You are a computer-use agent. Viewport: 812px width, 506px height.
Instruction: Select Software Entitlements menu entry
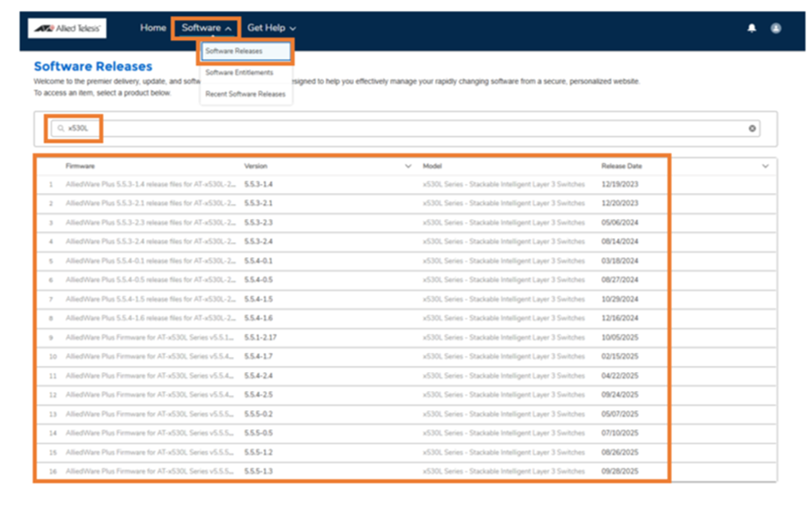239,72
